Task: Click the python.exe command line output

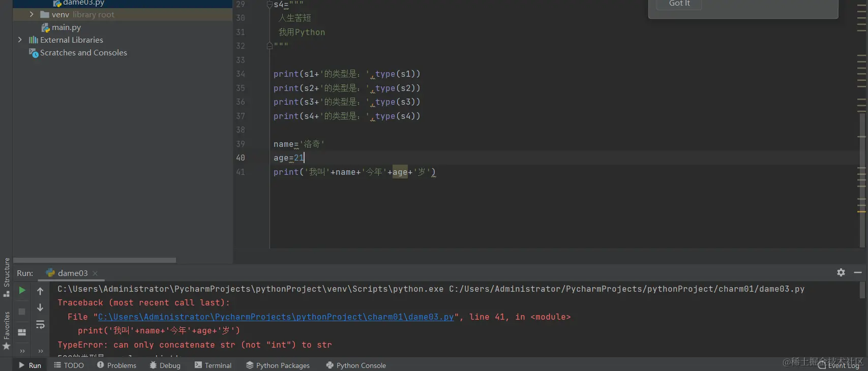Action: 431,289
